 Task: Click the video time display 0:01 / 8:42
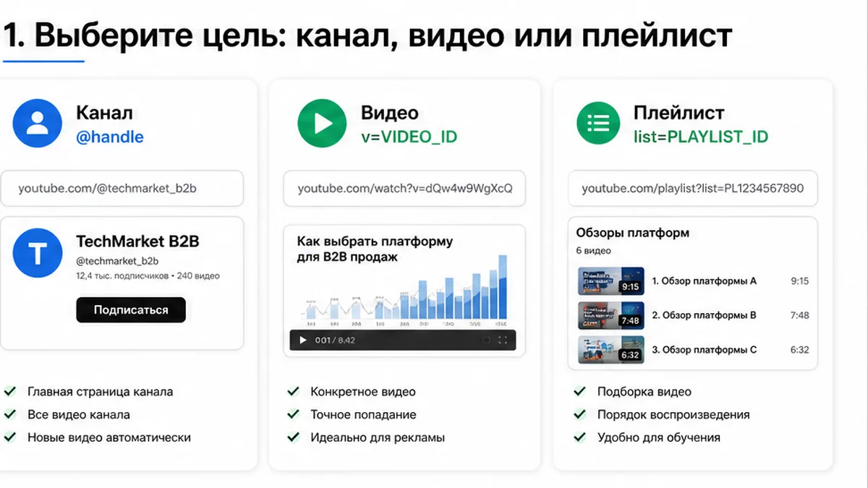335,341
